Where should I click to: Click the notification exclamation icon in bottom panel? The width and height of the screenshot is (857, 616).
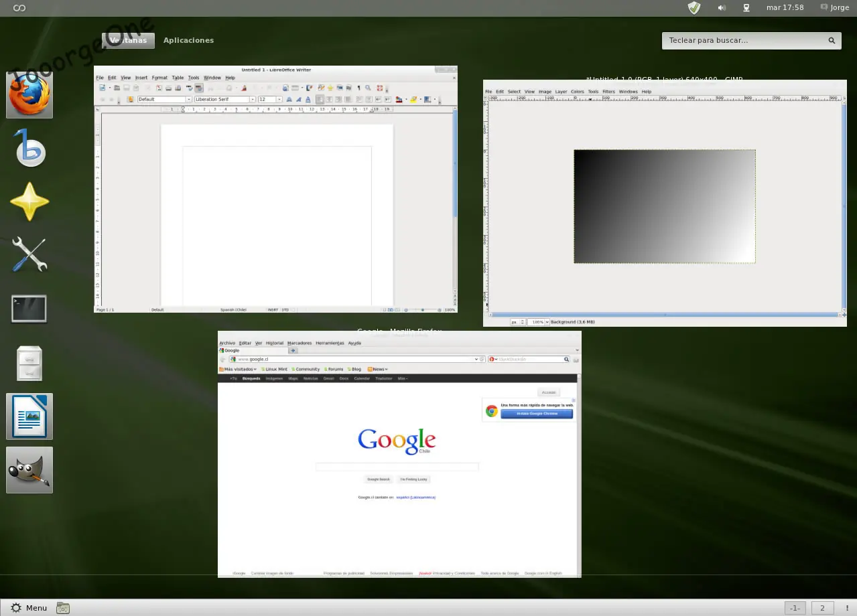tap(848, 608)
